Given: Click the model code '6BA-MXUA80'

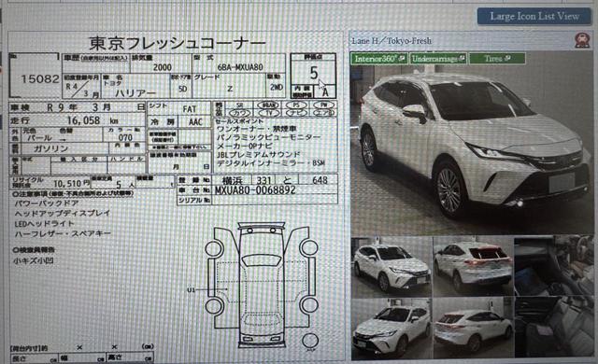Looking at the screenshot, I should (x=240, y=67).
